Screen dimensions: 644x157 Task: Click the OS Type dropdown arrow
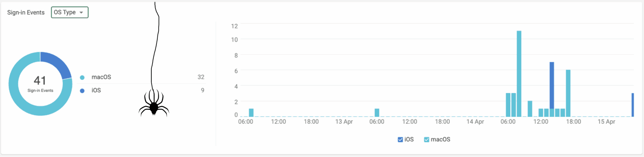click(x=81, y=13)
